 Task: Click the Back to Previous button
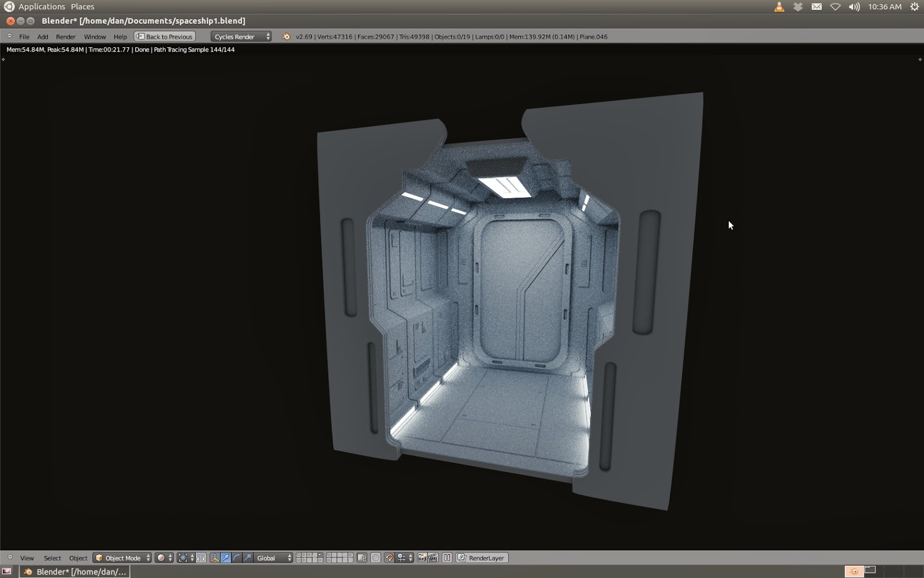pyautogui.click(x=165, y=36)
